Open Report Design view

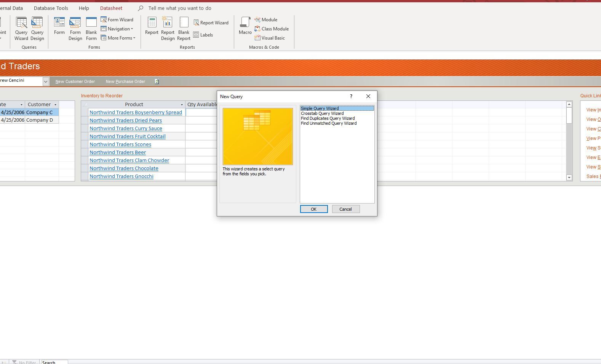point(168,29)
